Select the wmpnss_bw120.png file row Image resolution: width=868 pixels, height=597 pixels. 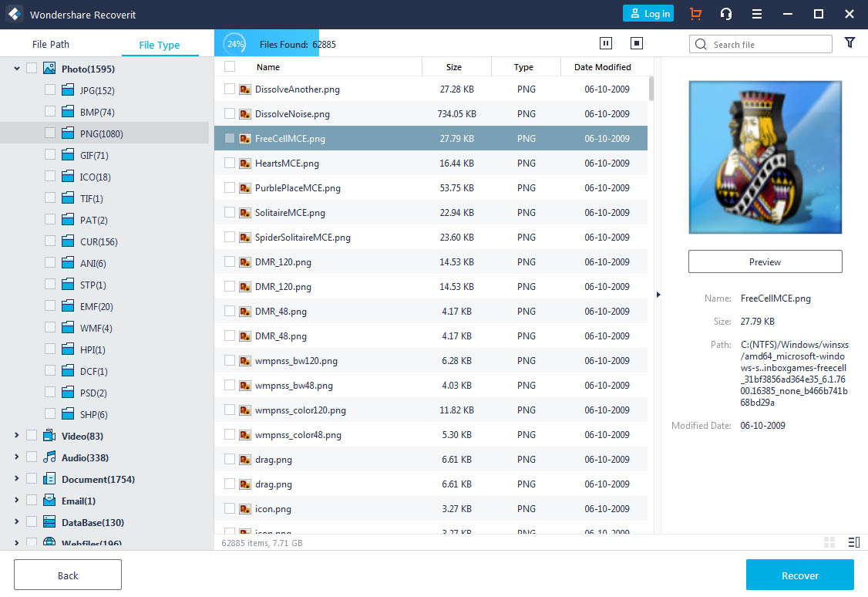point(431,360)
